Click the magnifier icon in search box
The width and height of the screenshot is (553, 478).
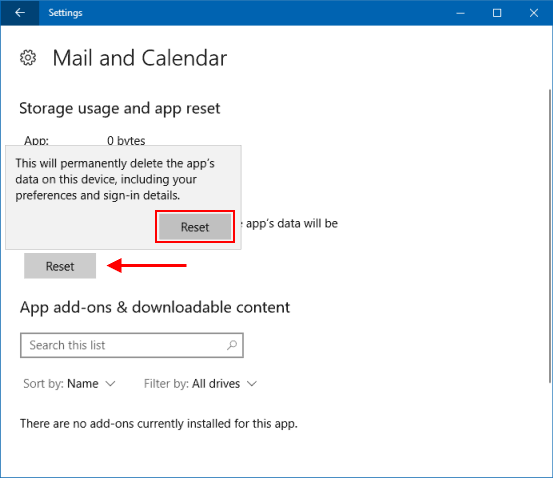(232, 345)
